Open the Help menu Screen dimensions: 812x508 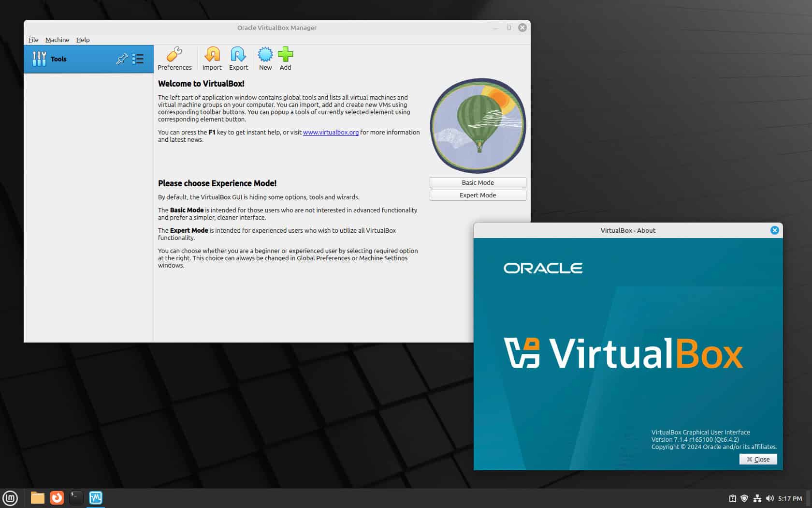[83, 40]
